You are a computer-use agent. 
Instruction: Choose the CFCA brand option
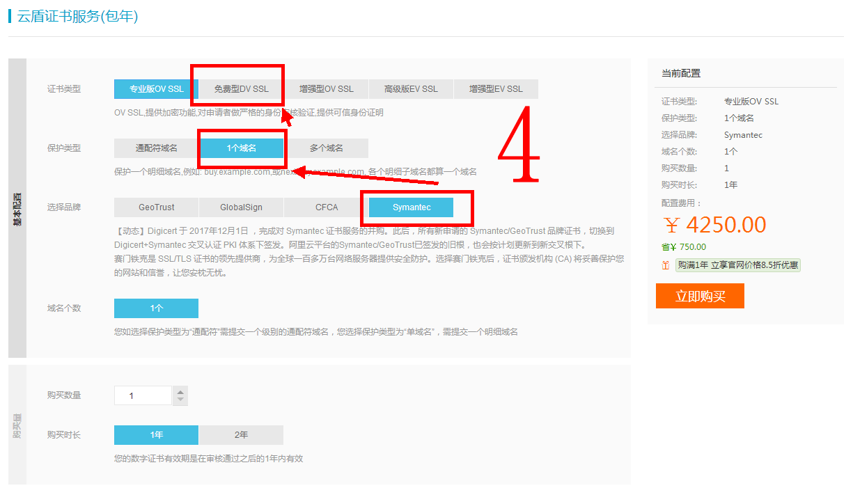326,207
